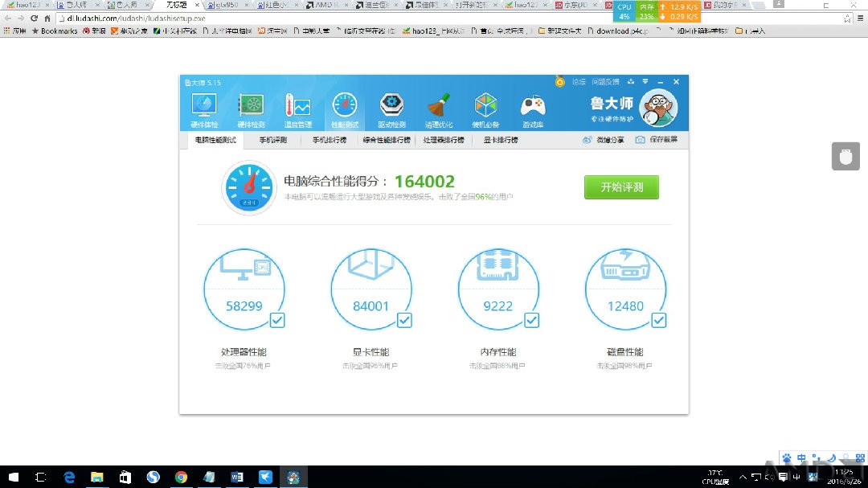Click the 鲁大师 mascot avatar

[658, 108]
